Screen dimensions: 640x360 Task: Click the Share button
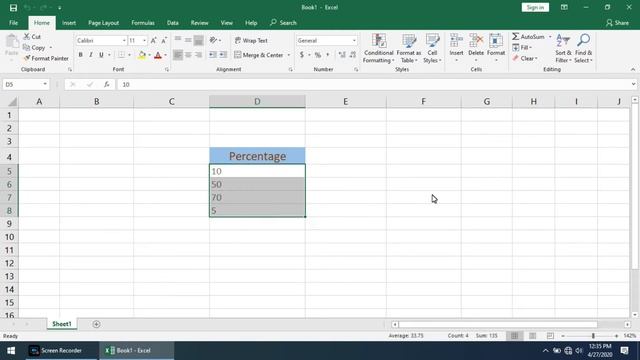[x=617, y=23]
